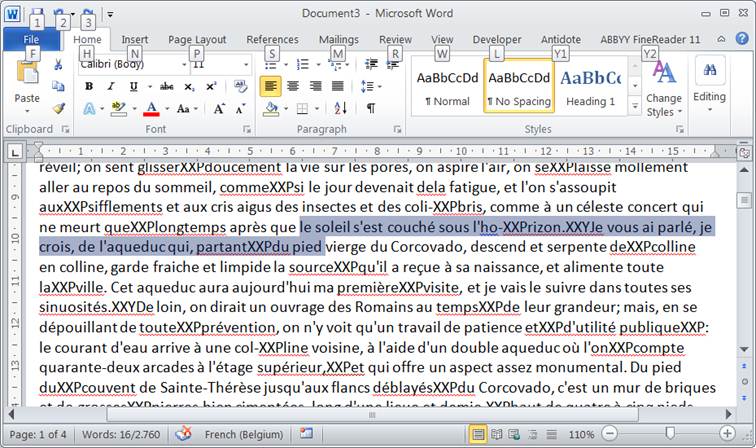
Task: Toggle Bold formatting
Action: click(88, 86)
